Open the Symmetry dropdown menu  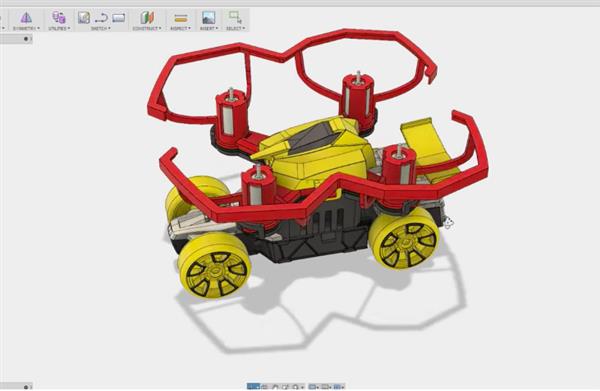(x=26, y=29)
